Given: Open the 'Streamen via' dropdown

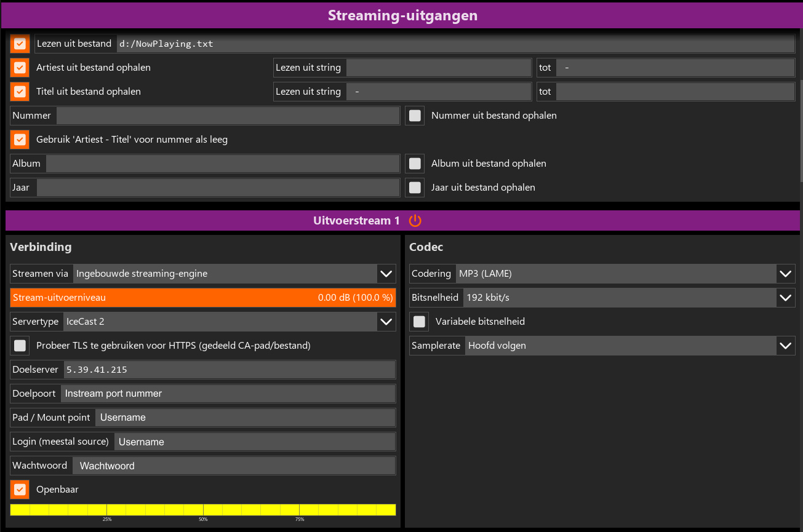Looking at the screenshot, I should (386, 274).
